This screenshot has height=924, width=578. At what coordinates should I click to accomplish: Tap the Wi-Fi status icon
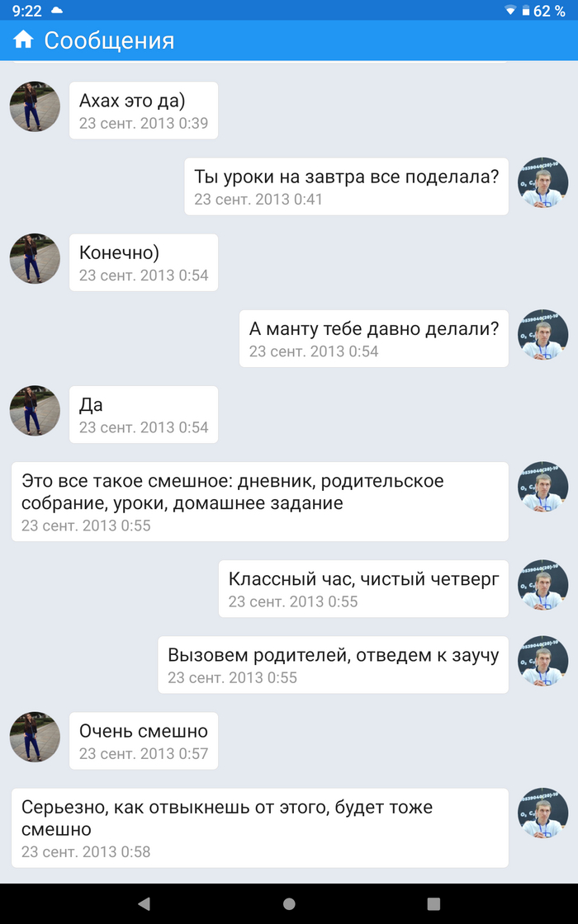click(510, 11)
